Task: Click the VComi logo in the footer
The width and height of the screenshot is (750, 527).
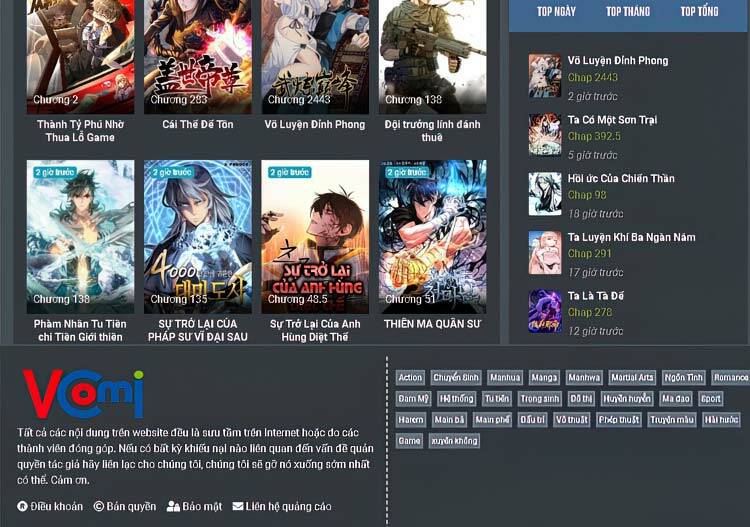Action: (x=82, y=394)
